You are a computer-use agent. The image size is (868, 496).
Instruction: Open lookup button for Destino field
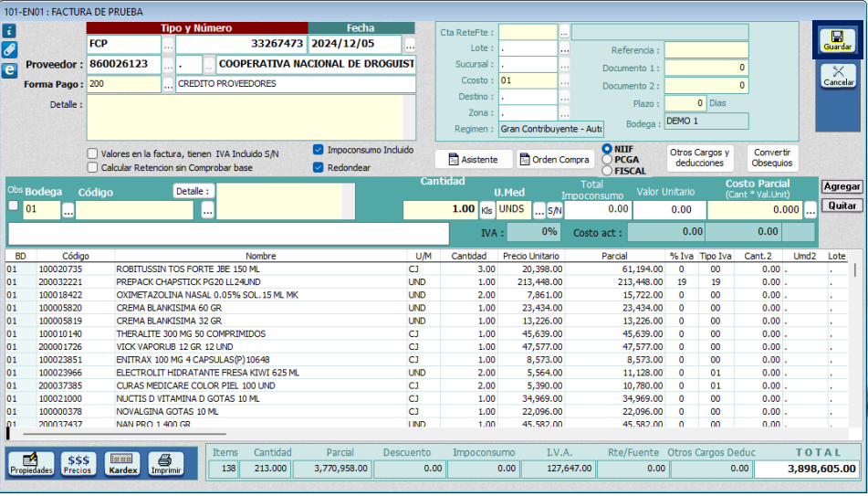pos(564,97)
